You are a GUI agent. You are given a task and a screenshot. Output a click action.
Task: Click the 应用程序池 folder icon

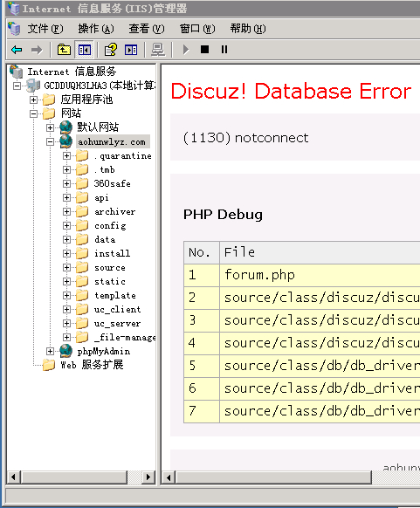click(x=49, y=100)
